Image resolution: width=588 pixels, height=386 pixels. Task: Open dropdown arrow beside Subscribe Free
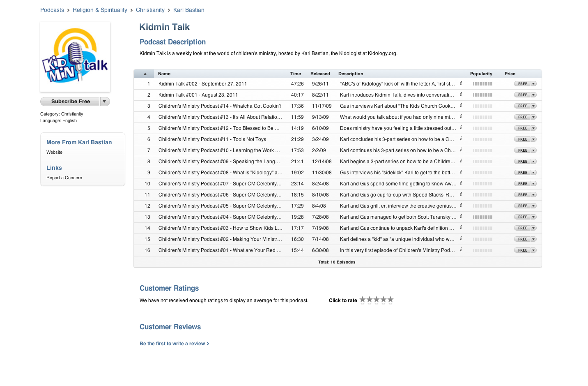[105, 102]
